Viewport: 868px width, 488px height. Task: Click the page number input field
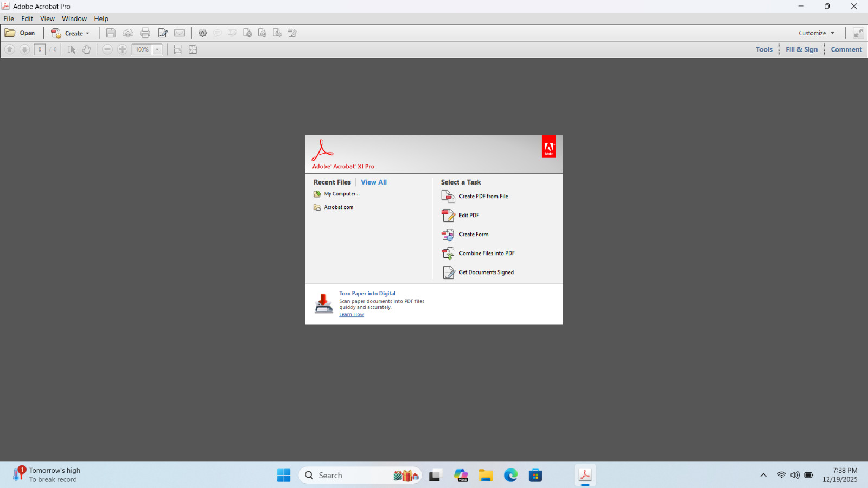tap(40, 49)
